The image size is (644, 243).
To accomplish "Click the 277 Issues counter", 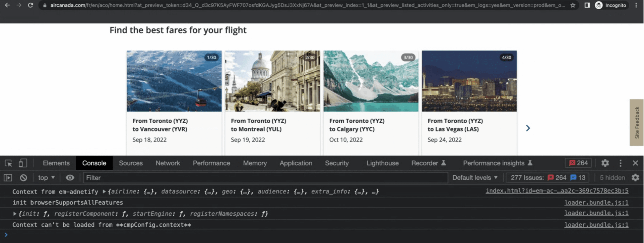I will pos(548,178).
